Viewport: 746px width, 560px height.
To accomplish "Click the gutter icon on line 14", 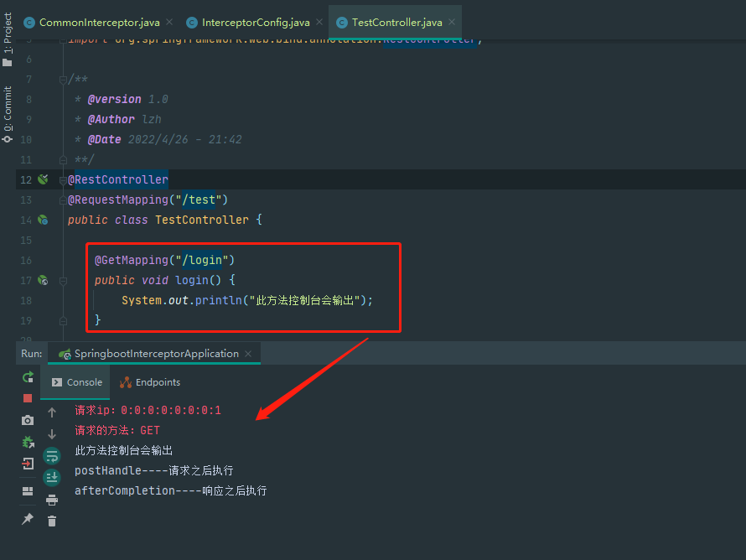I will pyautogui.click(x=43, y=220).
